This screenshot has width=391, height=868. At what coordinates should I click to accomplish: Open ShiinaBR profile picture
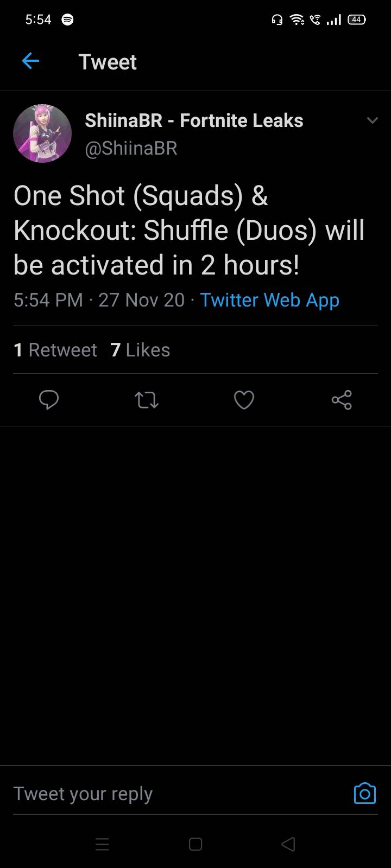(42, 133)
